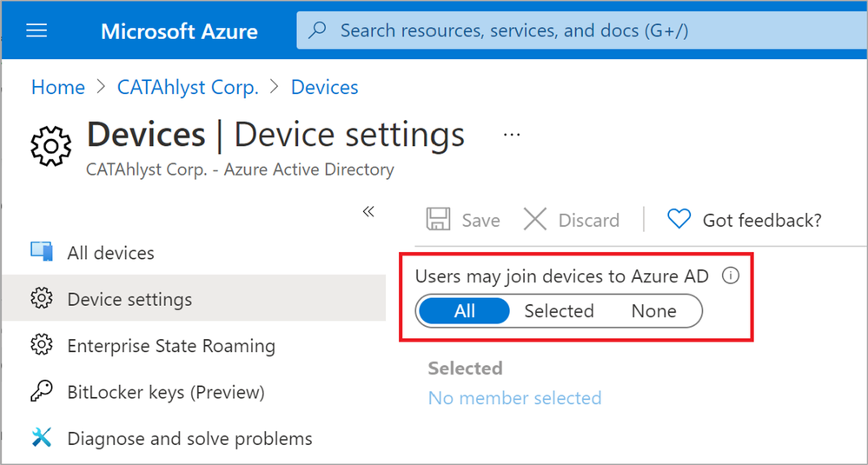Click the info icon beside Azure AD
Screen dimensions: 868x465
tap(731, 276)
